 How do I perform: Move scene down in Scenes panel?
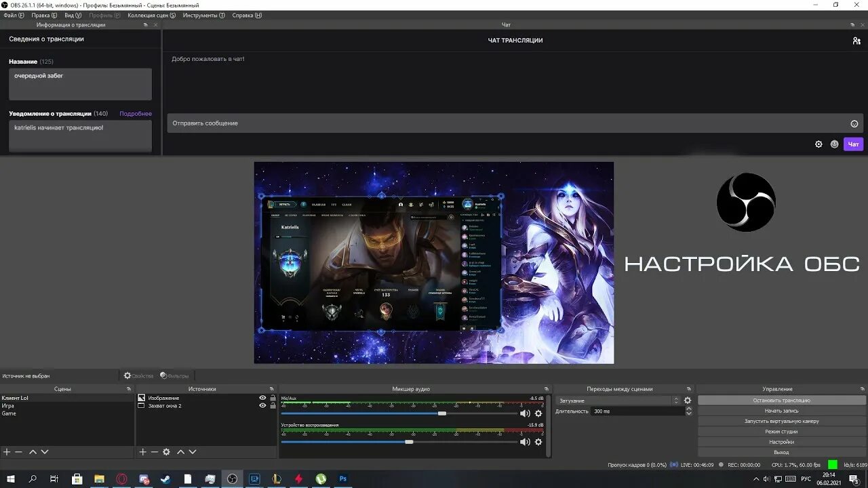click(45, 452)
